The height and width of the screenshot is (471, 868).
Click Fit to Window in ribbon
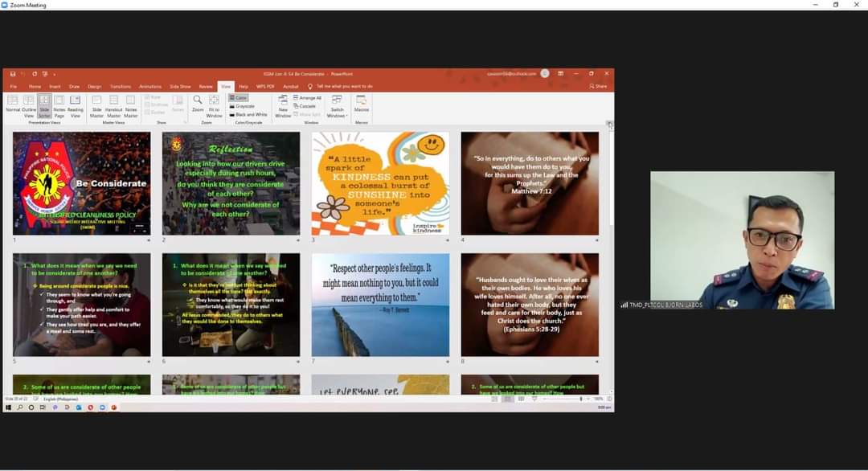click(214, 106)
